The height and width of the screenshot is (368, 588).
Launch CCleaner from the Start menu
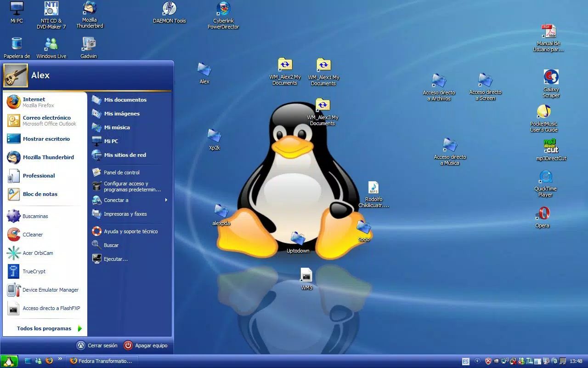[x=45, y=235]
